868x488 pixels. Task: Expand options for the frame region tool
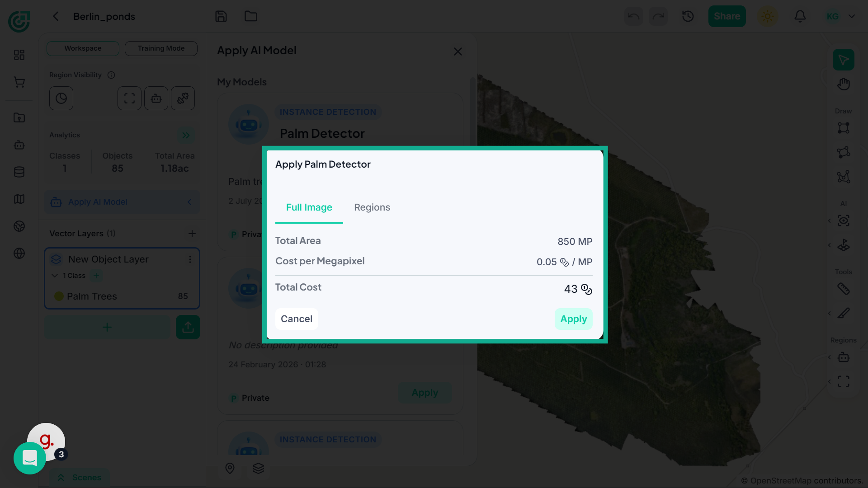click(x=830, y=381)
